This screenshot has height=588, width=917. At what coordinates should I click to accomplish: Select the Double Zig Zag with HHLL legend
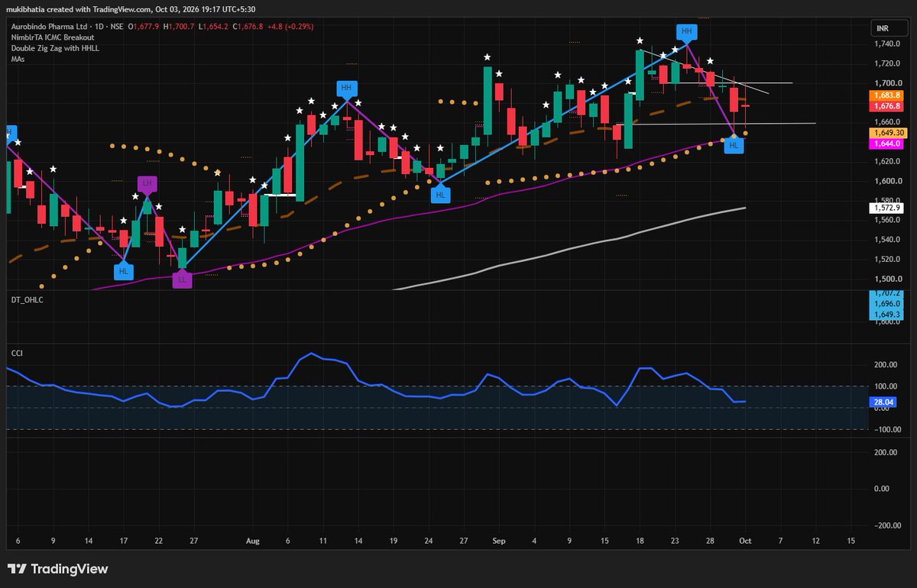point(55,47)
